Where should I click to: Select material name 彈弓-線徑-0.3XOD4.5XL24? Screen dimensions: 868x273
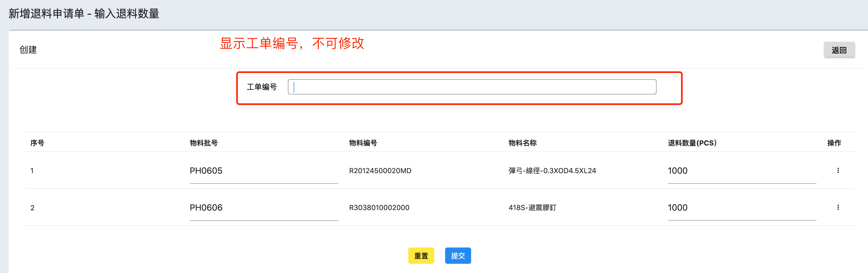click(552, 171)
